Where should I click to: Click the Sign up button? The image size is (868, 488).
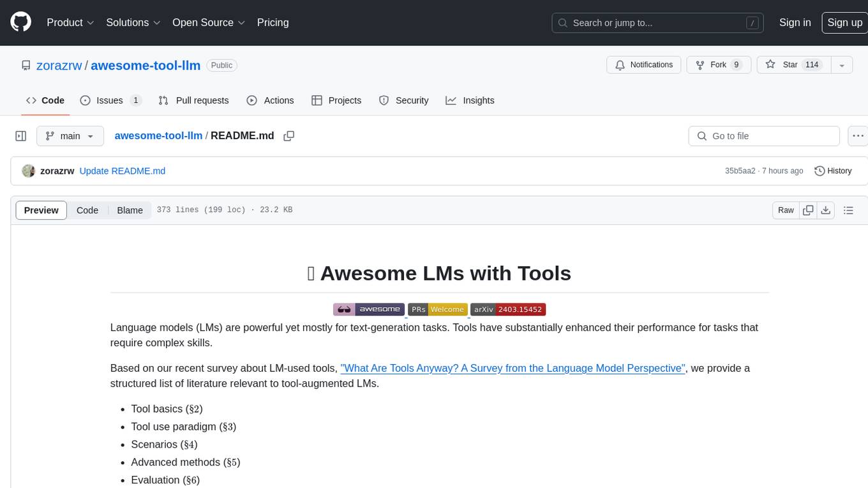[844, 22]
